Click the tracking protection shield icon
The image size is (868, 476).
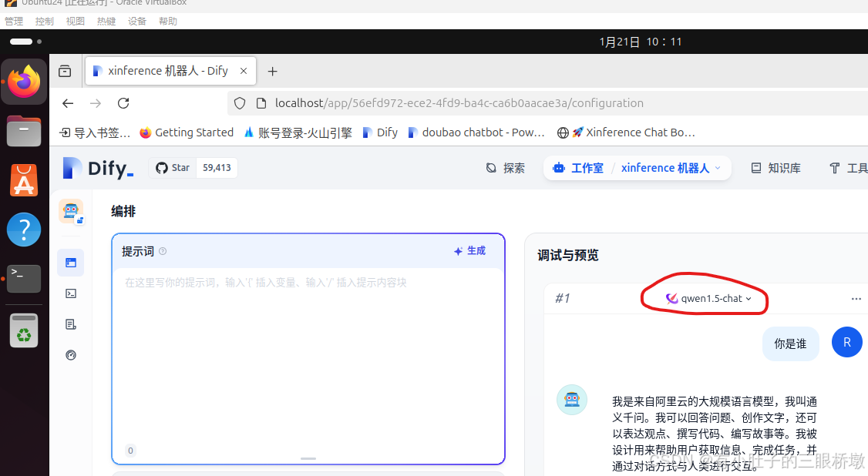pos(240,103)
